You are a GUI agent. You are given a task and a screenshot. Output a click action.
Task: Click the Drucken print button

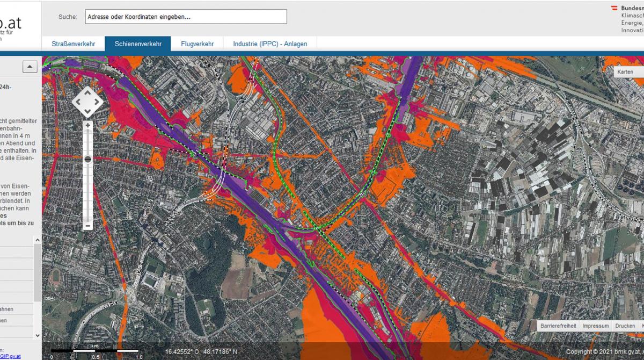(x=625, y=326)
